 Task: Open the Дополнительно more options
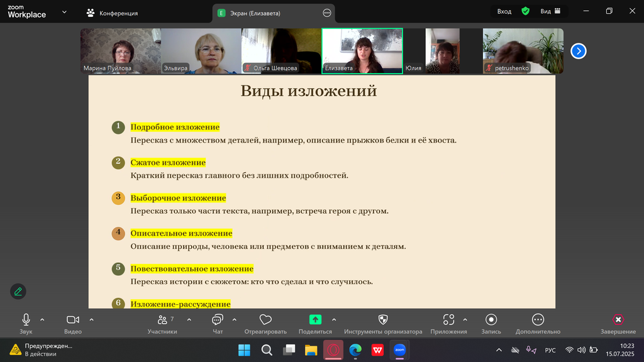point(538,320)
